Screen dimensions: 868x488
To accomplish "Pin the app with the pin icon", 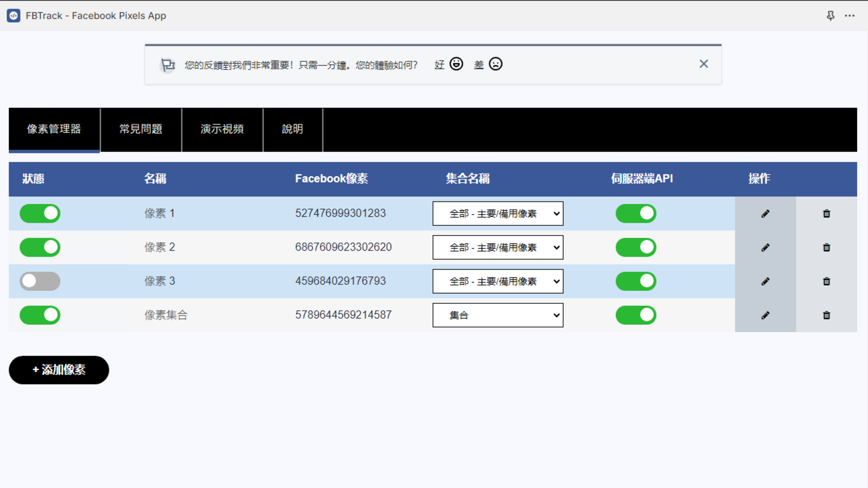I will pos(831,16).
